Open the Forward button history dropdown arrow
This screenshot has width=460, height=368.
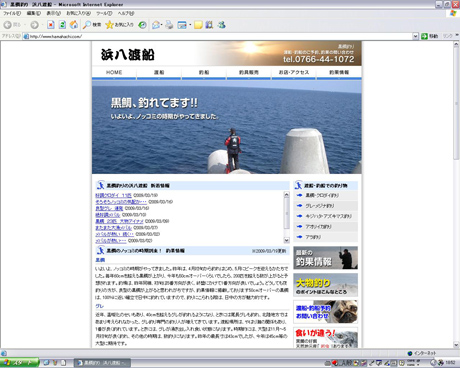(42, 25)
